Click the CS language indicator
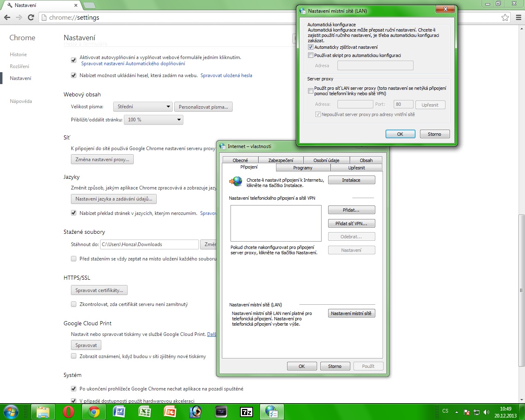The width and height of the screenshot is (525, 420). pos(445,411)
